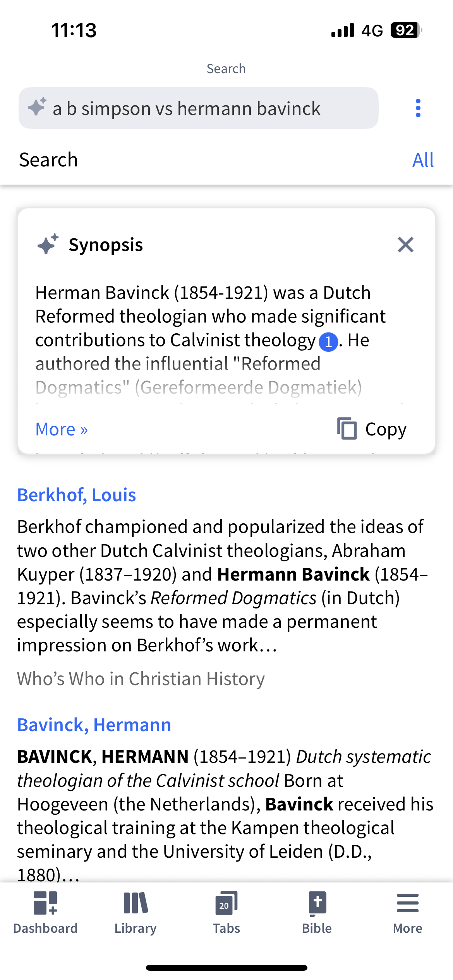The image size is (453, 980).
Task: Edit the search query field
Action: point(199,108)
